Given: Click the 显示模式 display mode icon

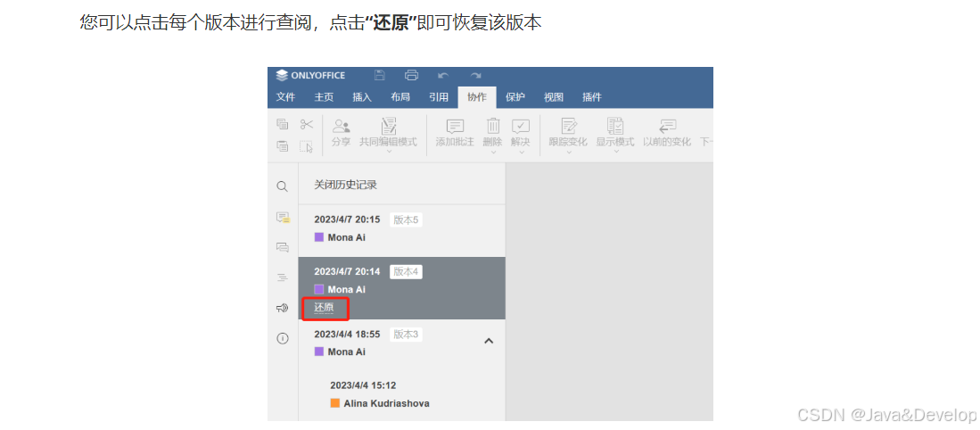Looking at the screenshot, I should click(x=615, y=126).
